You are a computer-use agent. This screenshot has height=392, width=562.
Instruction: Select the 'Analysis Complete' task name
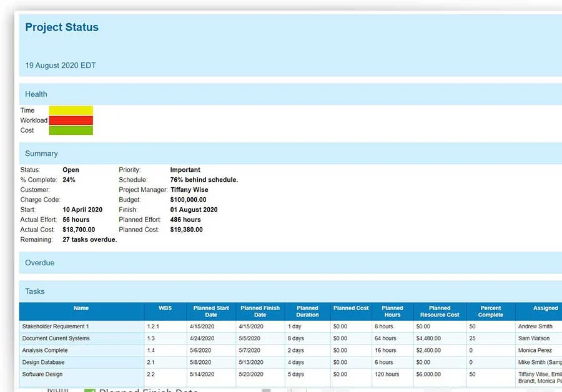click(x=45, y=350)
